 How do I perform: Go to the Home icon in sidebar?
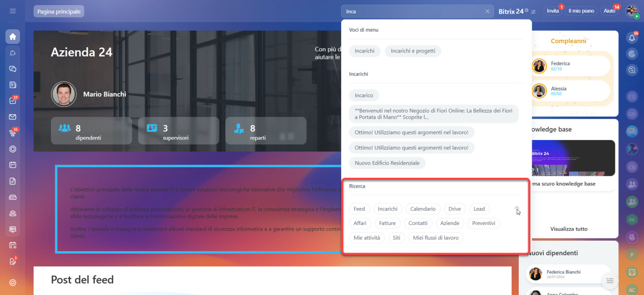tap(13, 36)
